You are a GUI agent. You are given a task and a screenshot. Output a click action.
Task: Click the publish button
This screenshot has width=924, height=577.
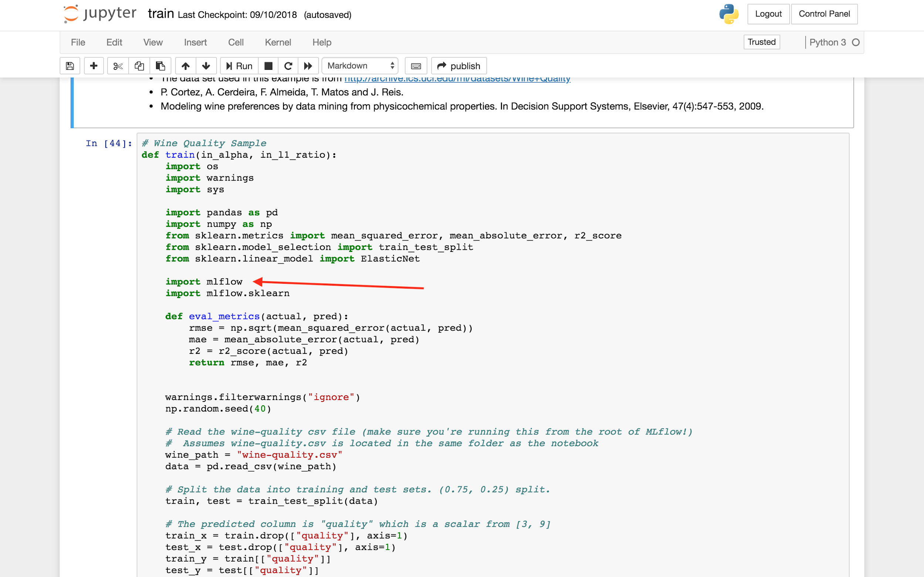(459, 66)
